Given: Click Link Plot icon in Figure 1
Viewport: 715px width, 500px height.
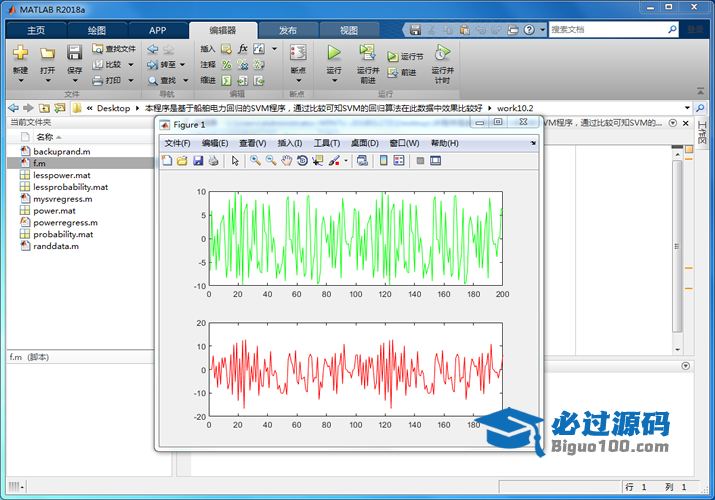Looking at the screenshot, I should pos(363,160).
